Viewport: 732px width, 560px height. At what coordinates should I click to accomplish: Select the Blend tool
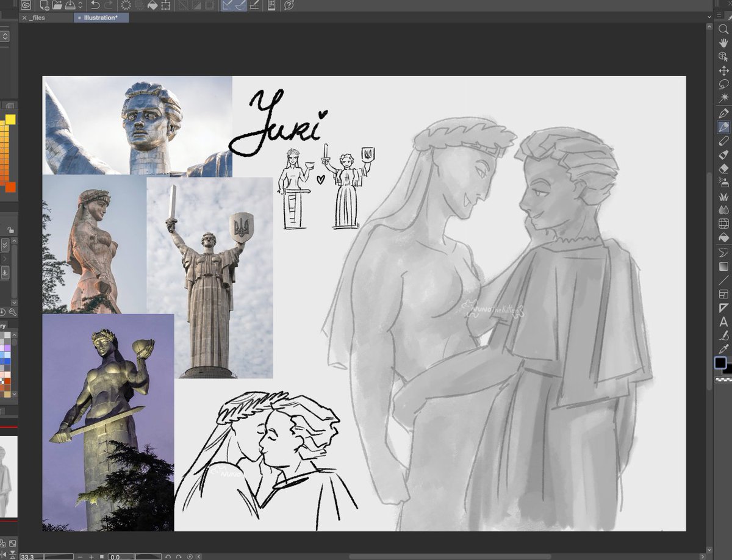click(x=723, y=210)
